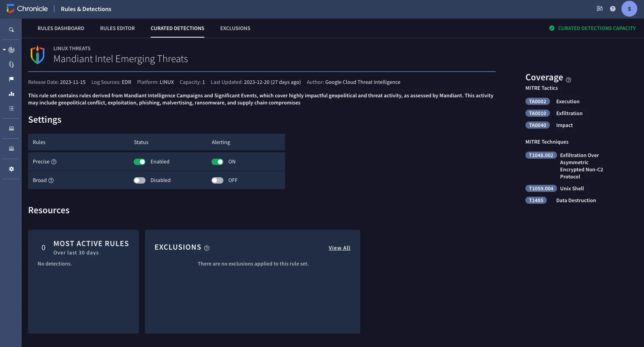Open the laptop icon directly above settings gear
644x347 pixels.
pos(11,149)
